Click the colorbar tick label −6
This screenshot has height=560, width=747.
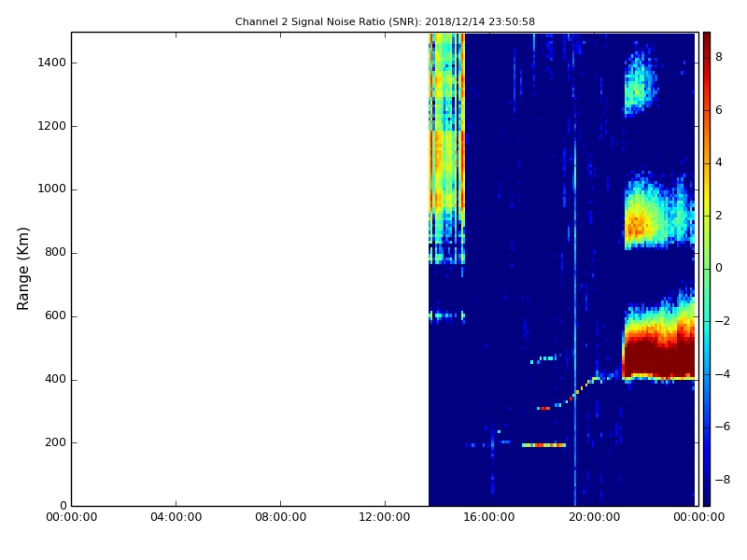pyautogui.click(x=723, y=427)
